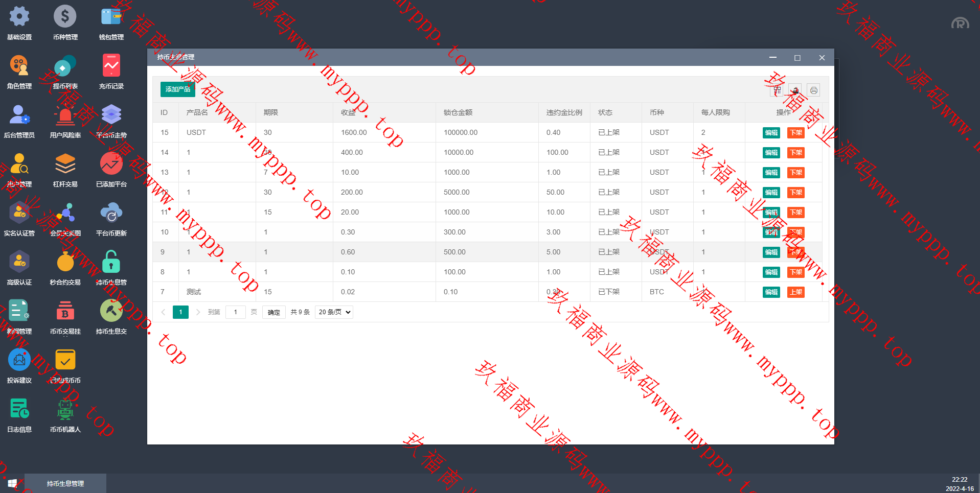Click the export table icon

(x=795, y=90)
